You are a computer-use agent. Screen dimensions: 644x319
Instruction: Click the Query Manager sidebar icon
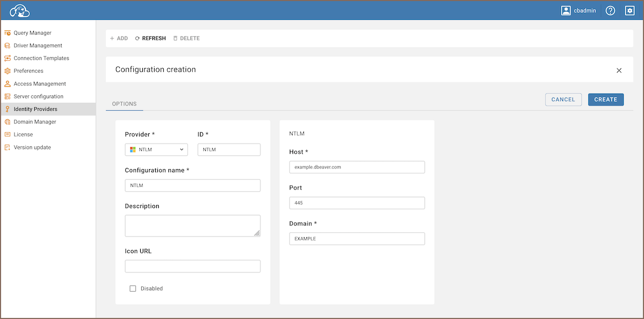tap(7, 33)
